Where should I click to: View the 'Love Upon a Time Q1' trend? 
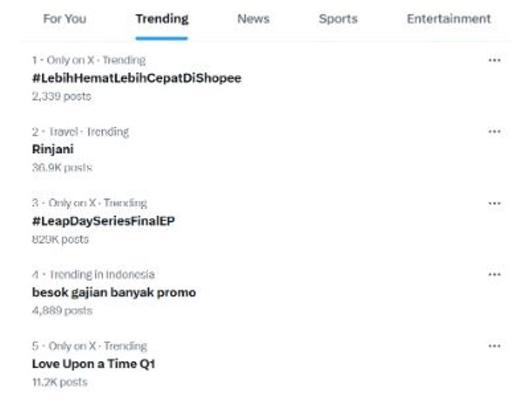pos(94,364)
